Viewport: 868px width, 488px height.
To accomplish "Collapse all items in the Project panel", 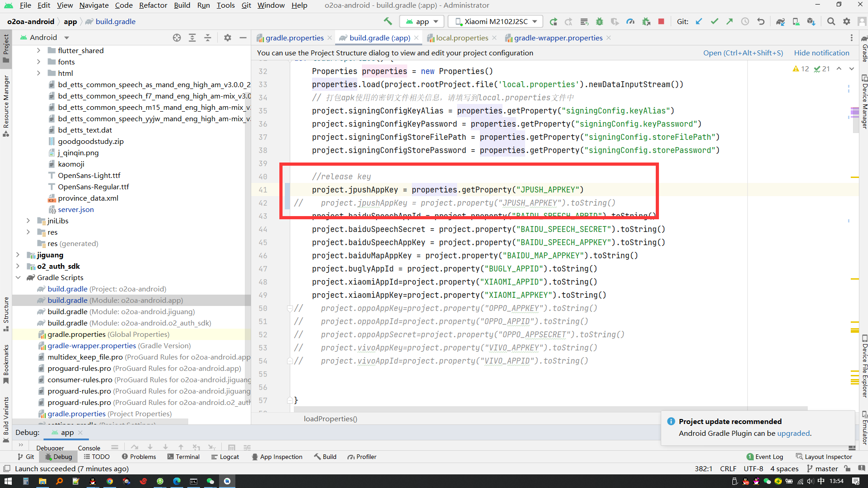I will point(208,38).
